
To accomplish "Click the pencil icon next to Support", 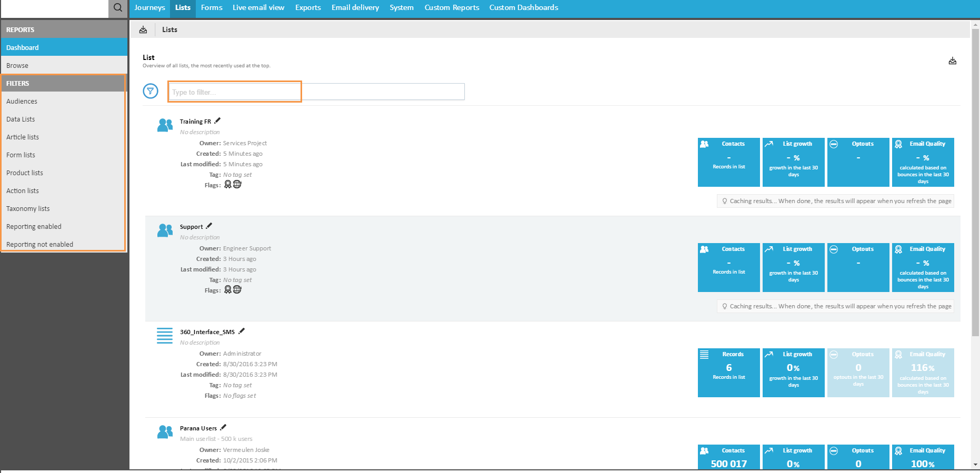I will tap(209, 226).
